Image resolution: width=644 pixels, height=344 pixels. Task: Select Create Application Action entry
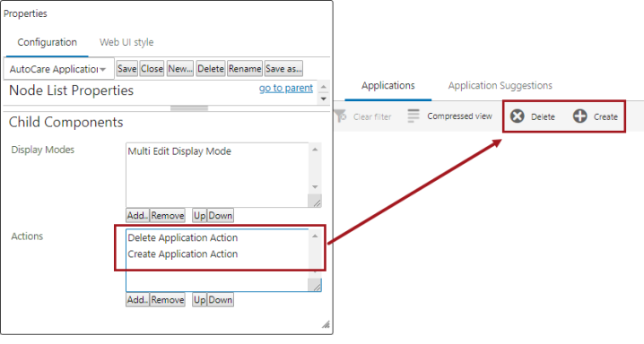tap(183, 254)
